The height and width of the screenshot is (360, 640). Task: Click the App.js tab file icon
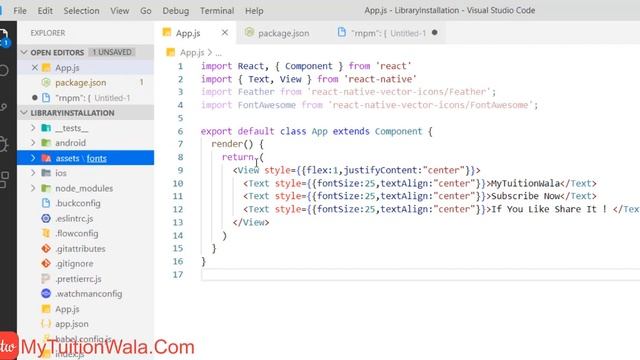[167, 32]
